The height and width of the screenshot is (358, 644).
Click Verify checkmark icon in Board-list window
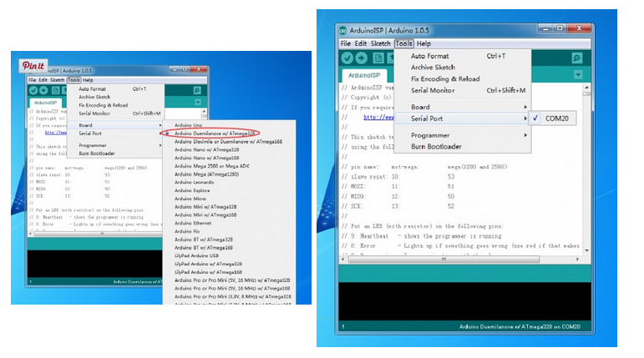[33, 90]
